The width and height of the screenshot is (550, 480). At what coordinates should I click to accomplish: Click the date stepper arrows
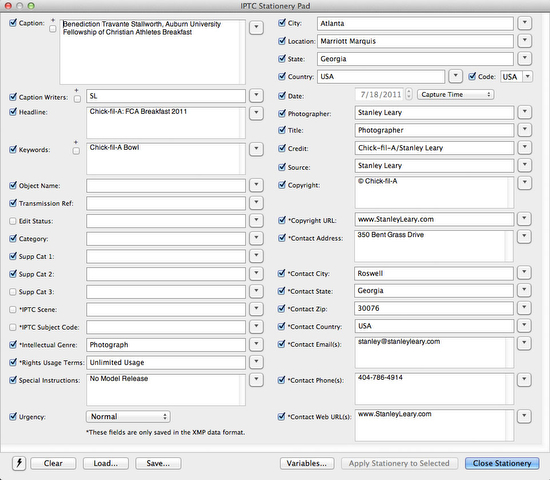click(409, 94)
